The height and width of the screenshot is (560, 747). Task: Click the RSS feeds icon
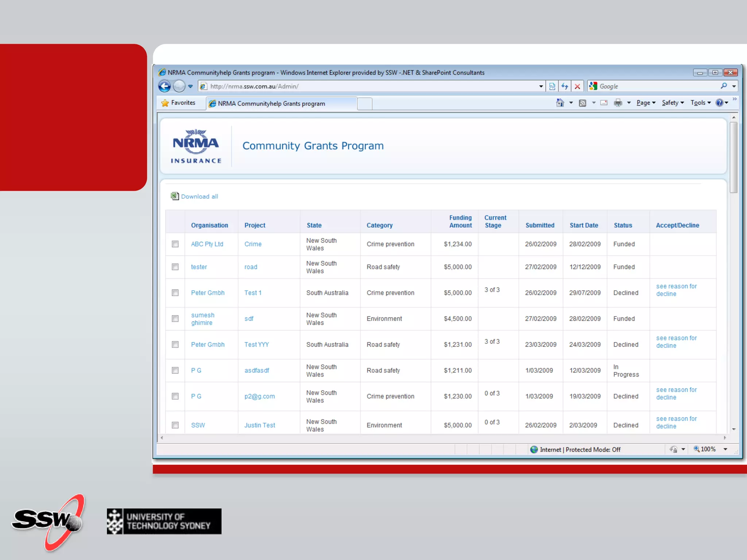click(x=582, y=103)
